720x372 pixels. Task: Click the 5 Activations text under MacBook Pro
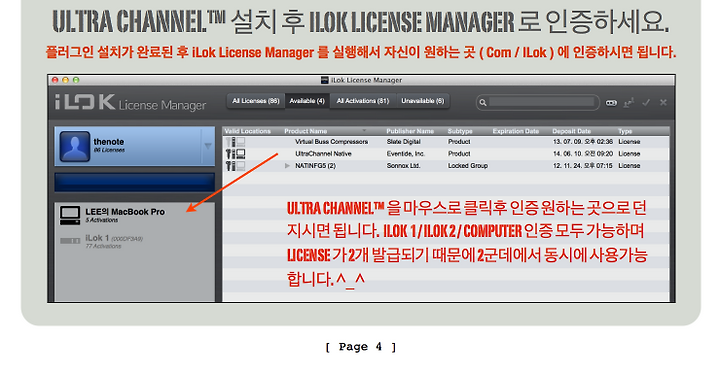tap(101, 220)
